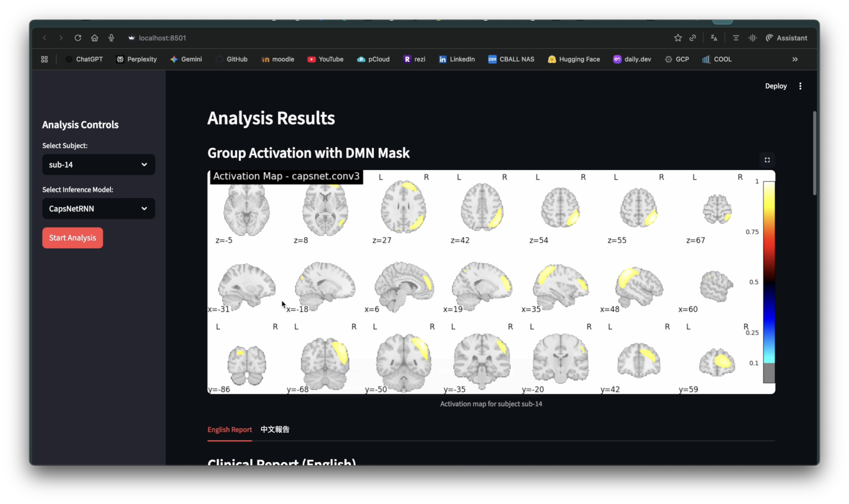Click the copy link icon in toolbar

coord(692,38)
